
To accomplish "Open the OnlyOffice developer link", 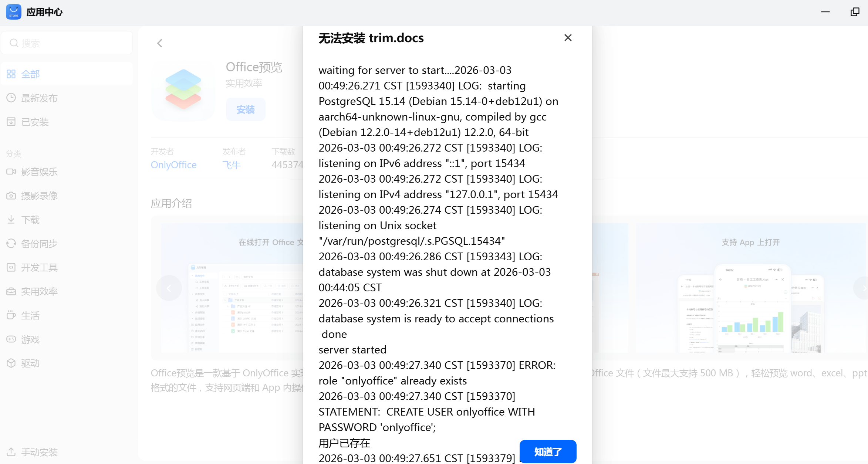I will coord(173,165).
